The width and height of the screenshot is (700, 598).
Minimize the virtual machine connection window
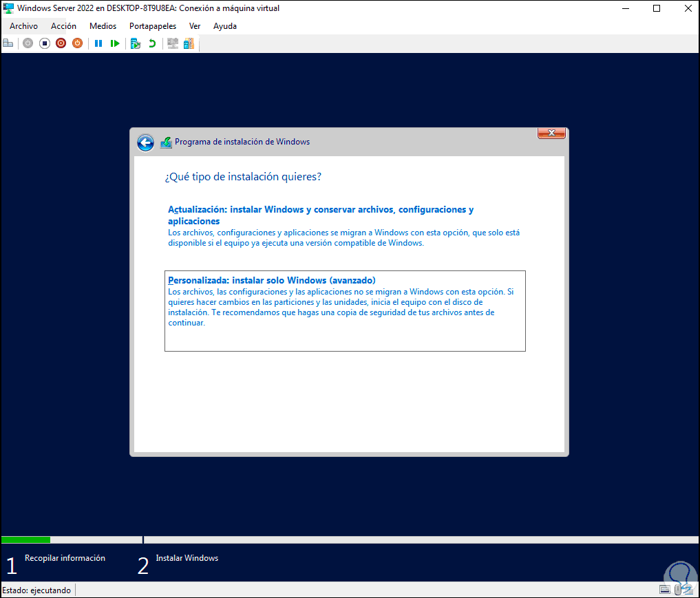(626, 8)
